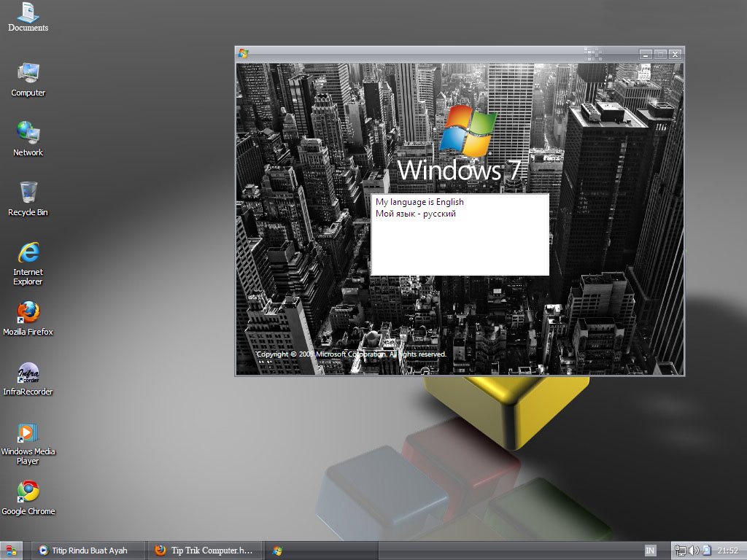The height and width of the screenshot is (560, 747).
Task: Select the Computer desktop icon
Action: tap(28, 80)
